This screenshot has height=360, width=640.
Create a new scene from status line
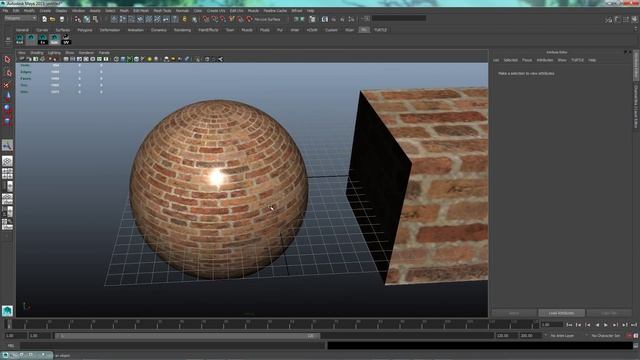pos(44,19)
